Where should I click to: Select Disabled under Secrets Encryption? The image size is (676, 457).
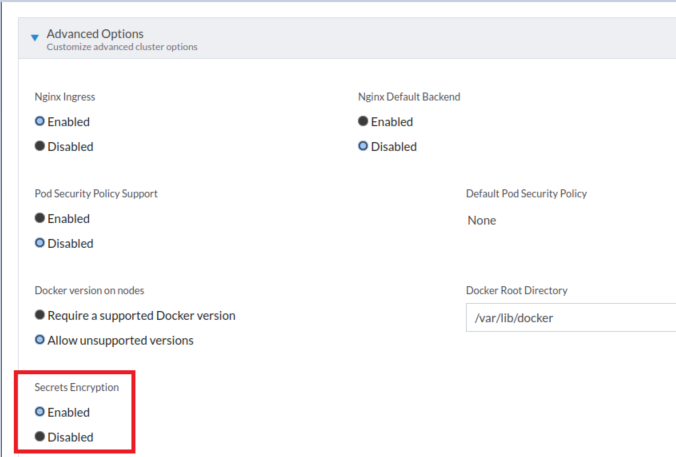(x=40, y=437)
